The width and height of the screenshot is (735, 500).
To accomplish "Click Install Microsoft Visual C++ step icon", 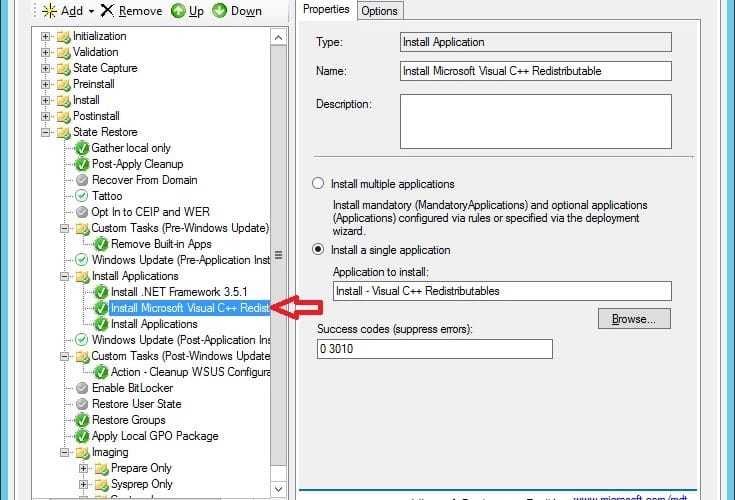I will tap(101, 308).
